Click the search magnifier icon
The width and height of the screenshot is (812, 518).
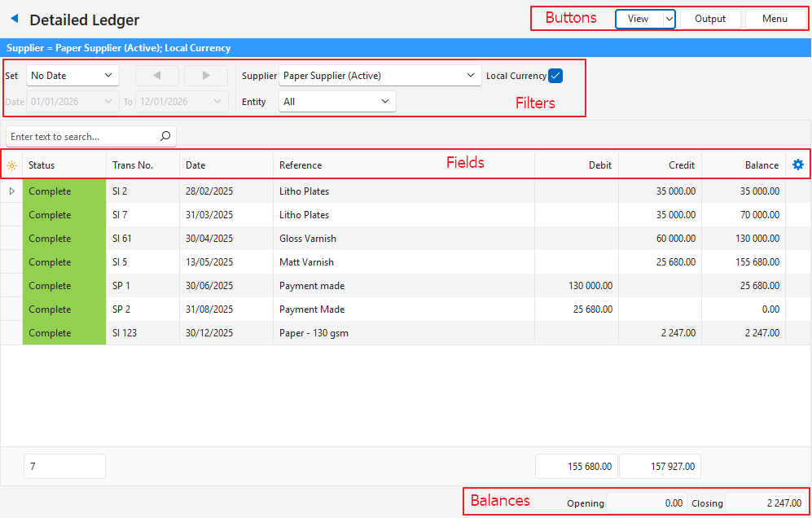tap(165, 137)
